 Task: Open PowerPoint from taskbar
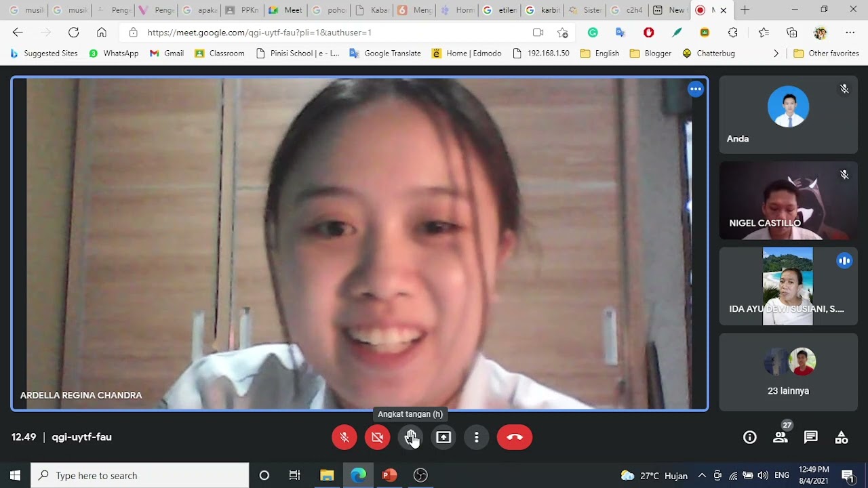point(389,475)
